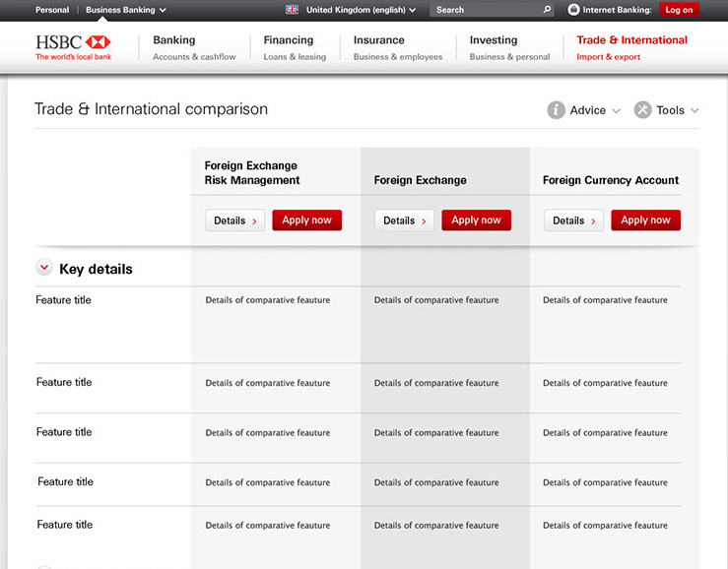728x569 pixels.
Task: Click the Advice info icon
Action: (x=557, y=110)
